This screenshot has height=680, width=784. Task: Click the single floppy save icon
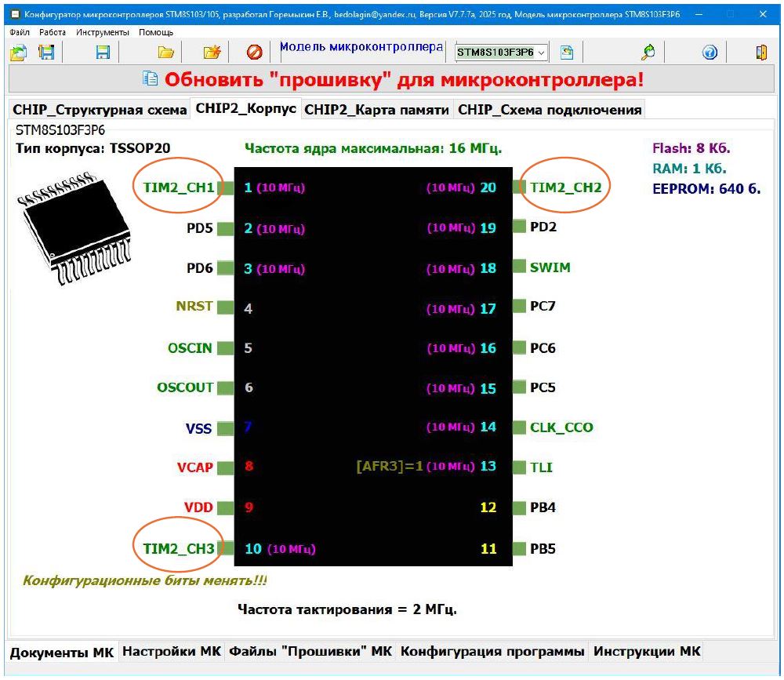click(103, 52)
